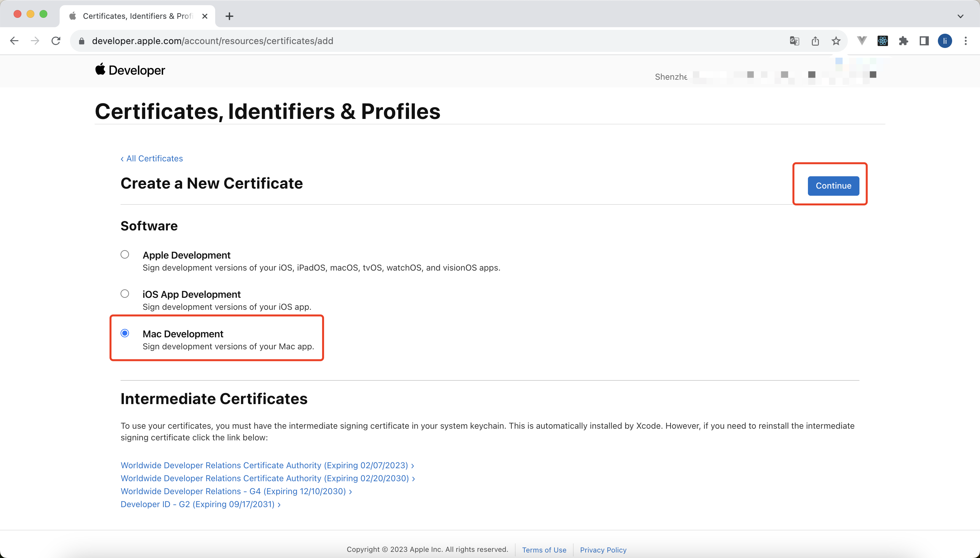Click the browser back navigation arrow
The image size is (980, 558).
tap(14, 41)
